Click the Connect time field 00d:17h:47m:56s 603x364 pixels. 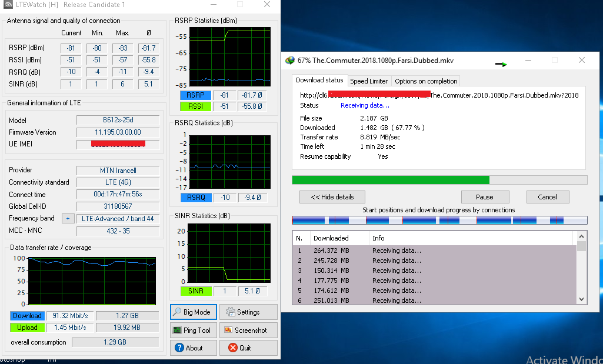pos(118,194)
